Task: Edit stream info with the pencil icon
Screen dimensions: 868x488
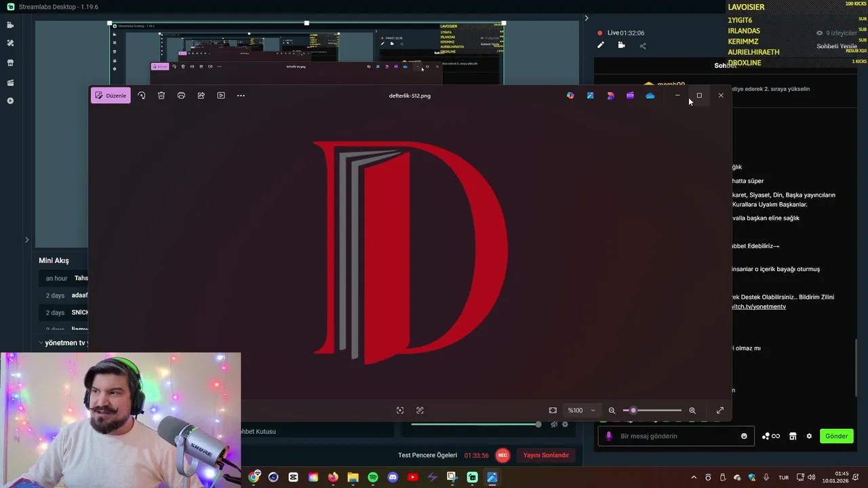Action: click(600, 45)
